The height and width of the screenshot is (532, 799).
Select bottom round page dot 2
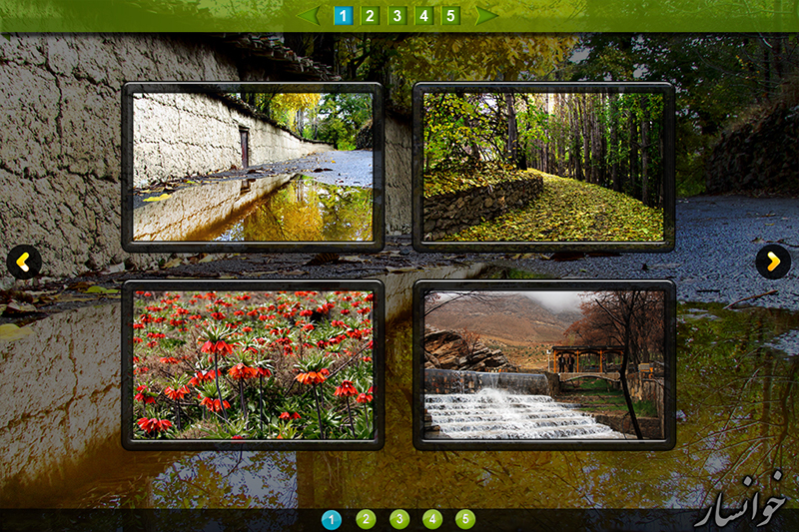[x=366, y=519]
